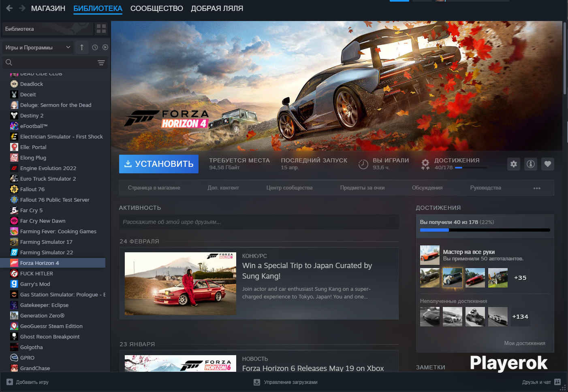Image resolution: width=568 pixels, height=392 pixels.
Task: Open the more options ellipsis menu
Action: [537, 188]
